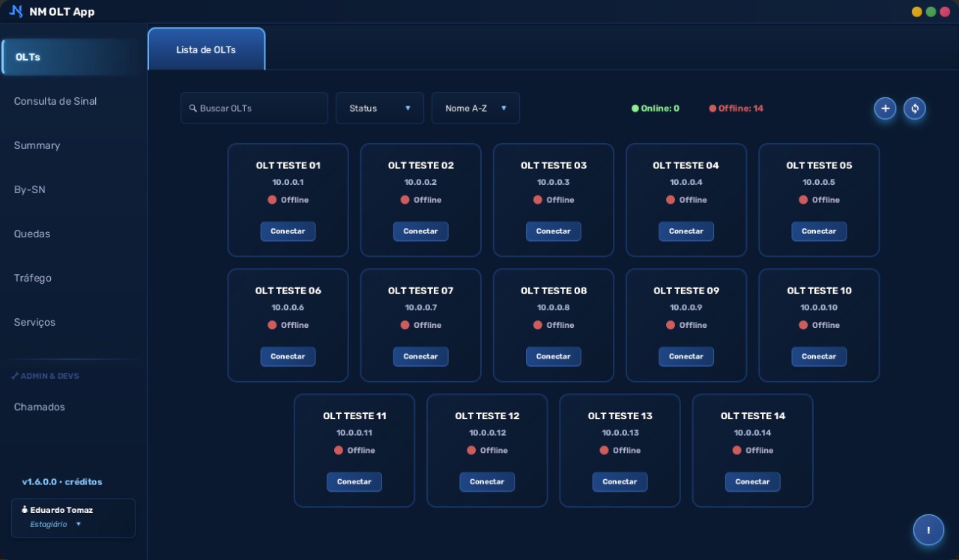Image resolution: width=959 pixels, height=560 pixels.
Task: Add a new OLT with the plus icon
Action: tap(885, 109)
